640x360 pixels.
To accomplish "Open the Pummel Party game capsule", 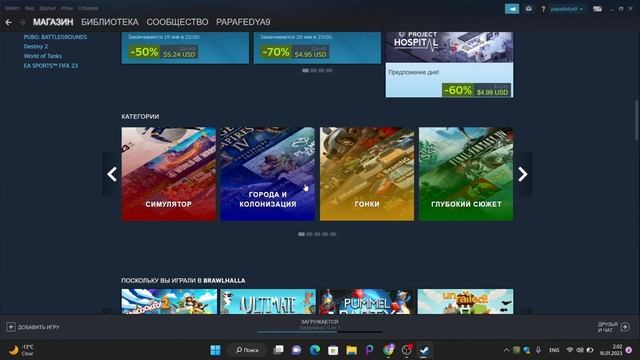I will coord(367,302).
